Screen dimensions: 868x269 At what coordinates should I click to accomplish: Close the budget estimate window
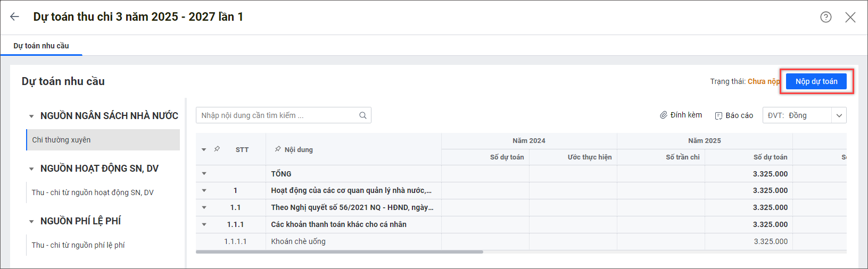(850, 17)
